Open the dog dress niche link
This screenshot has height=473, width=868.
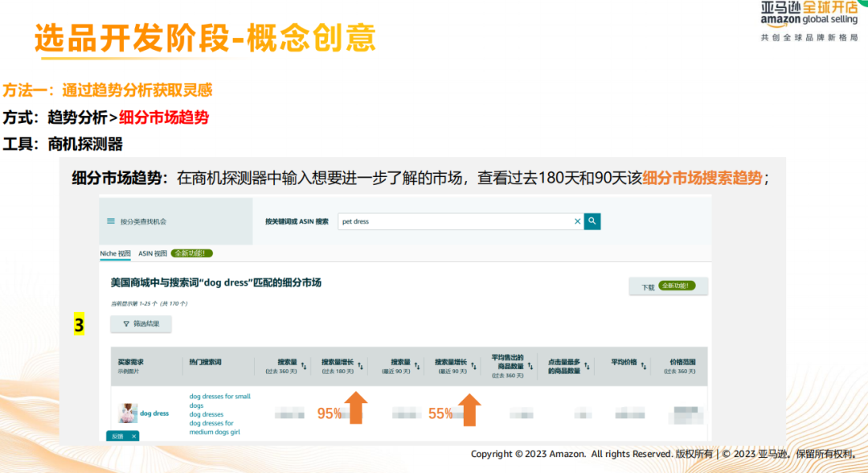click(x=154, y=413)
